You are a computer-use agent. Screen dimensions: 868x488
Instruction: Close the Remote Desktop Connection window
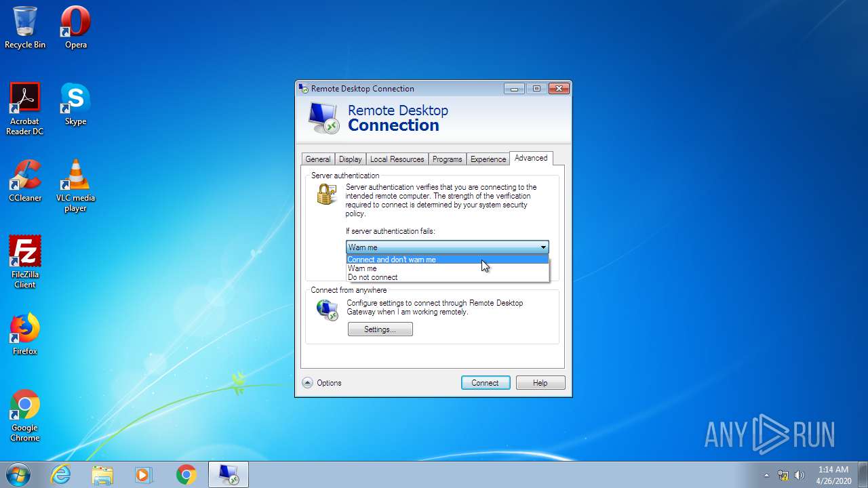pos(558,89)
